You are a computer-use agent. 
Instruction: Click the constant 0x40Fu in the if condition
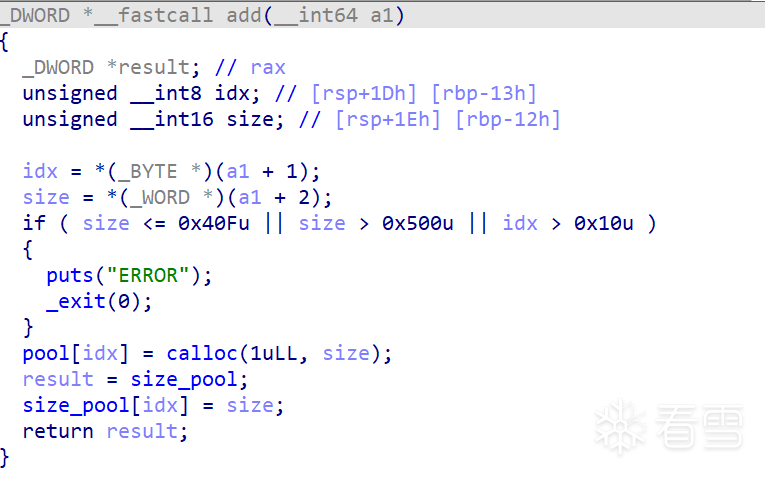click(214, 223)
